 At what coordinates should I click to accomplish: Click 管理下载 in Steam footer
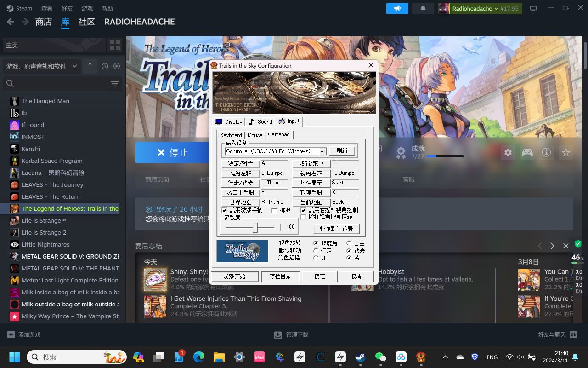(291, 334)
